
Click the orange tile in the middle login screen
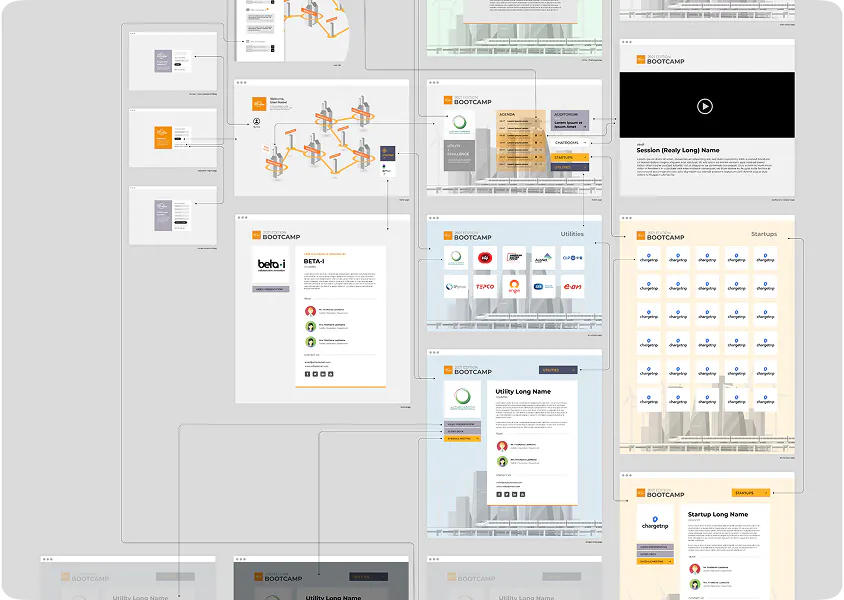[x=163, y=138]
